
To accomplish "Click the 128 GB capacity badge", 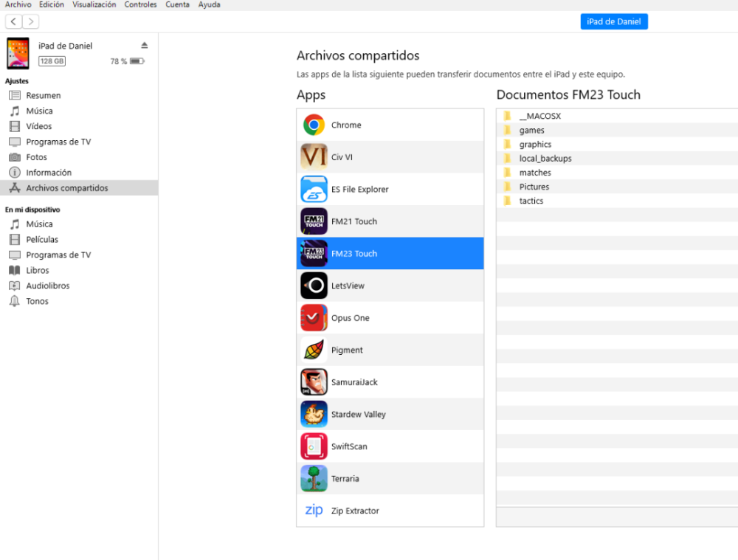I will [x=52, y=61].
